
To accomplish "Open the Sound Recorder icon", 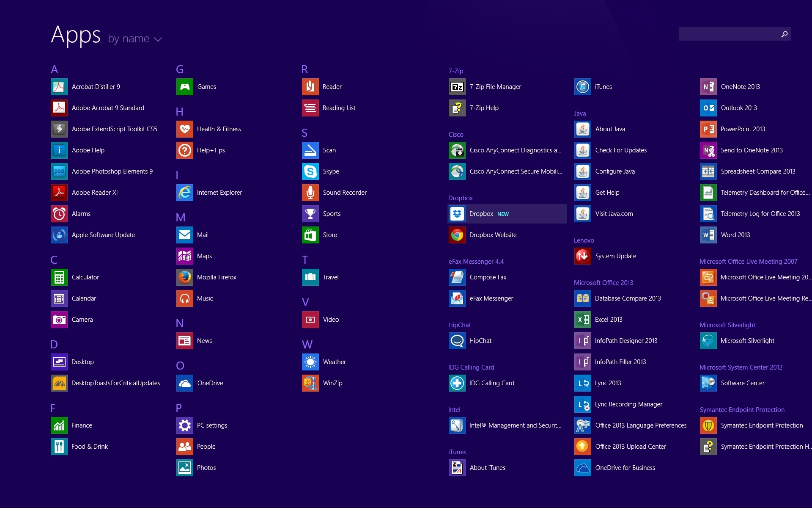I will pos(310,193).
